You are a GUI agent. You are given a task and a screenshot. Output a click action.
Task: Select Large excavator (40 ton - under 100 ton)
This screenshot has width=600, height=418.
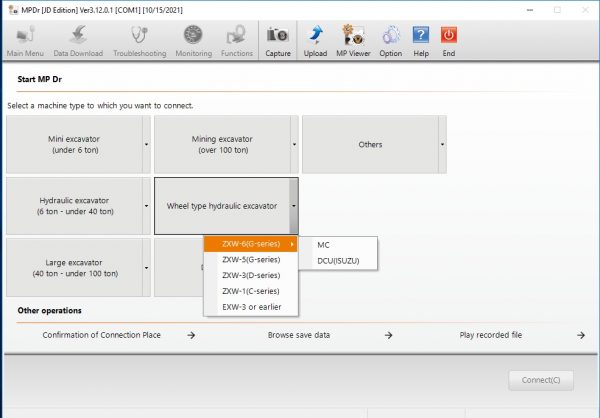(x=74, y=268)
